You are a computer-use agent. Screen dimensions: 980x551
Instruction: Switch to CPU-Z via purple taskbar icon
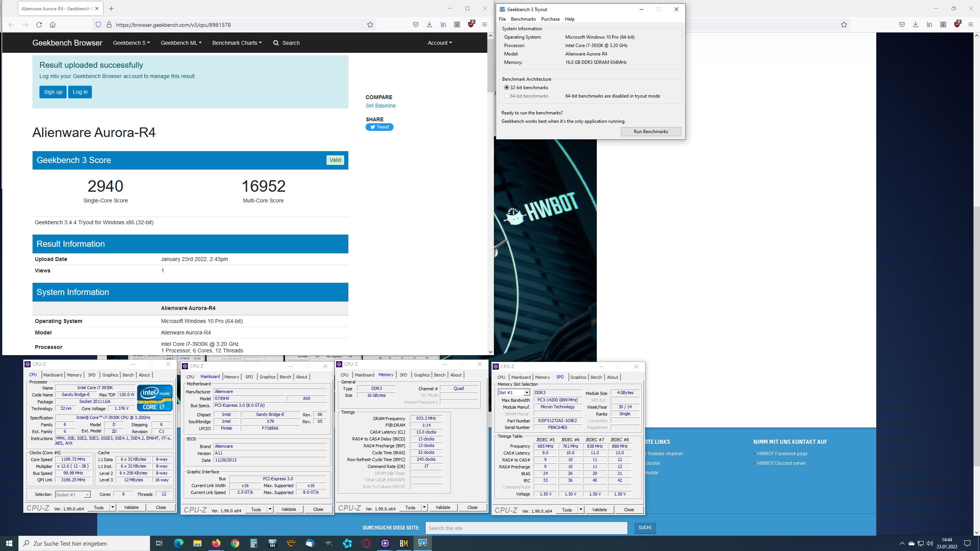click(x=385, y=543)
